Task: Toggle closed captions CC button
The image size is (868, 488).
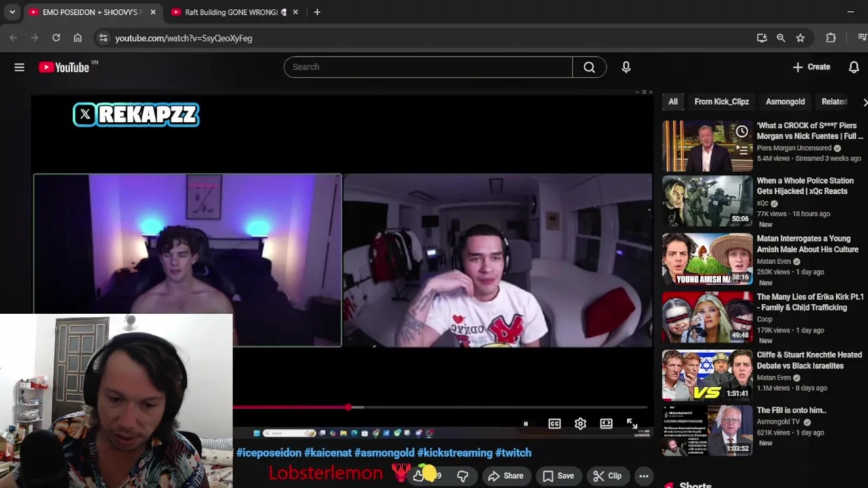Action: coord(555,424)
